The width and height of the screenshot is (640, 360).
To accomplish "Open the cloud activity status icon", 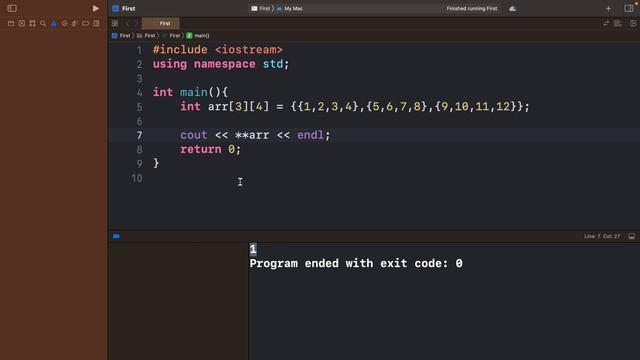I will point(513,8).
